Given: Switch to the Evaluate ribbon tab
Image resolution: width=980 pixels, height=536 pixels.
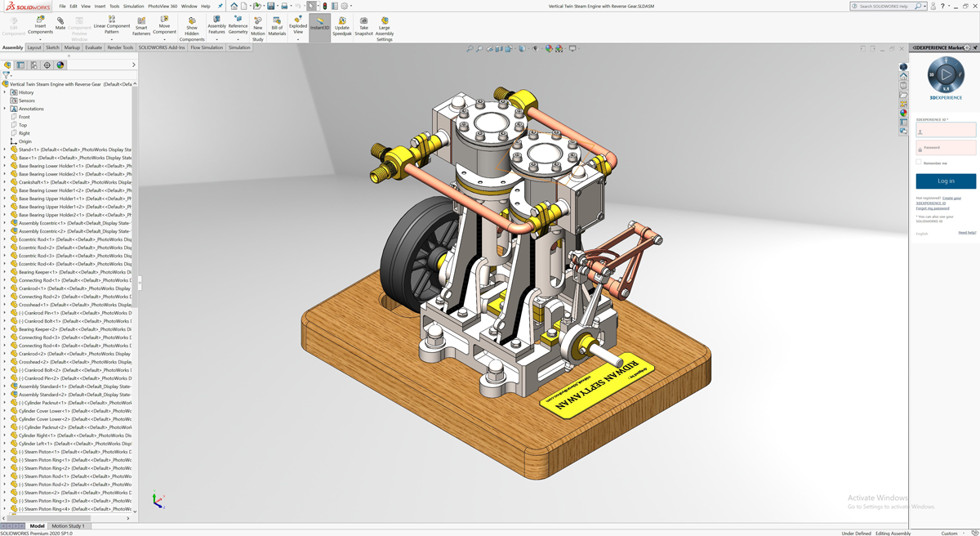Looking at the screenshot, I should click(x=93, y=47).
